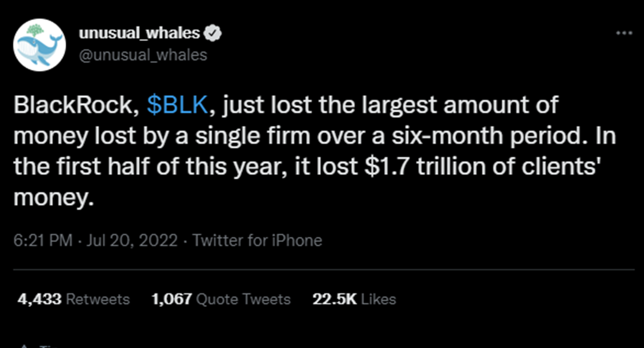Screen dimensions: 644x348
Task: Open the three-dot more options menu
Action: pos(624,33)
